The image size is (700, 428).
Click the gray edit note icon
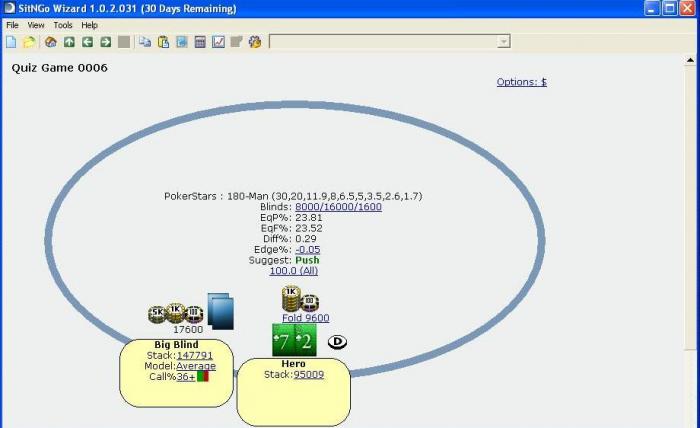pyautogui.click(x=236, y=42)
